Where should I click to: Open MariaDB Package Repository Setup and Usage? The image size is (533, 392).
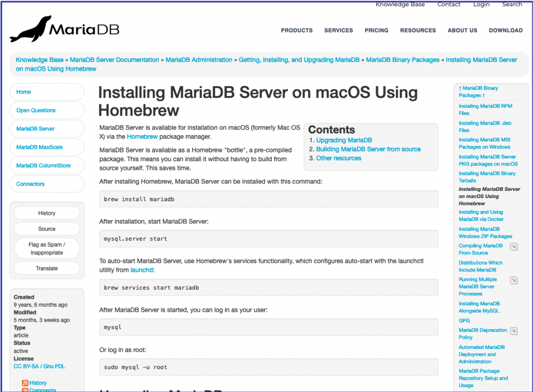pyautogui.click(x=483, y=378)
